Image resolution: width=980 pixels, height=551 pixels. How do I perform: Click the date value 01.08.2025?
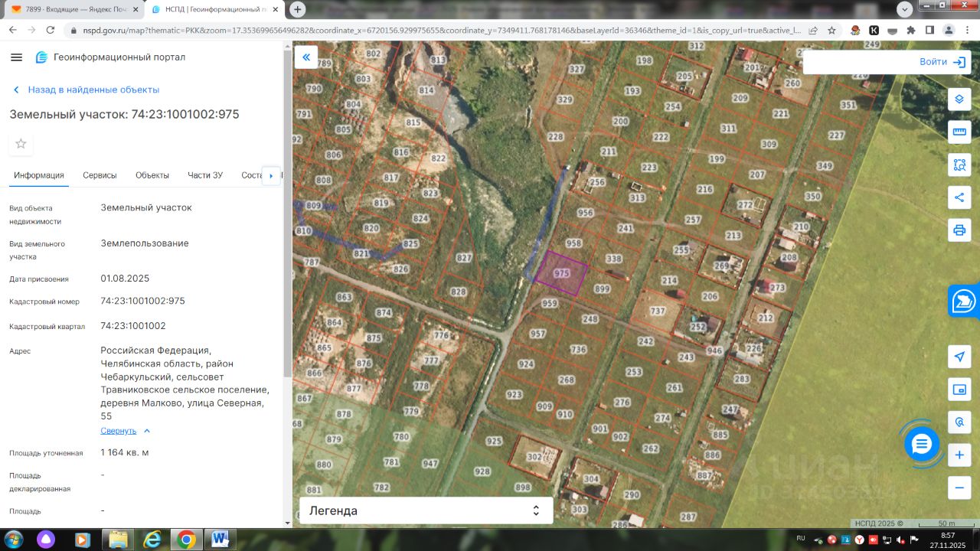(125, 279)
